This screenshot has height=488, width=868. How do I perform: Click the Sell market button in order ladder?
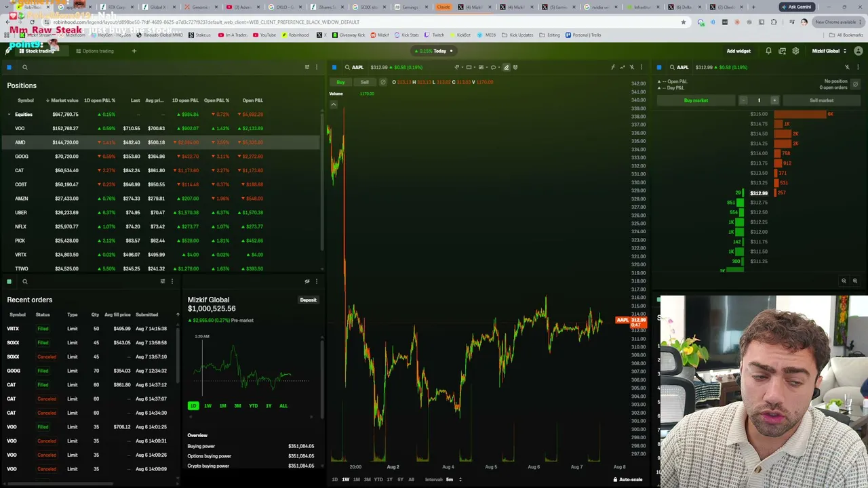(821, 100)
